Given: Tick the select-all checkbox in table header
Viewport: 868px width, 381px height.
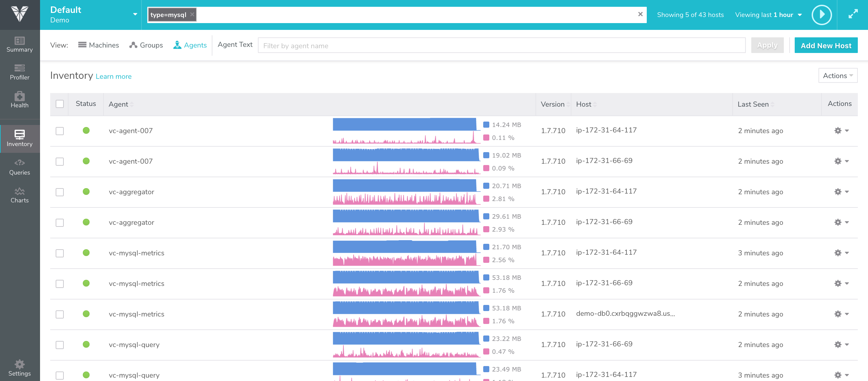Looking at the screenshot, I should pyautogui.click(x=60, y=104).
